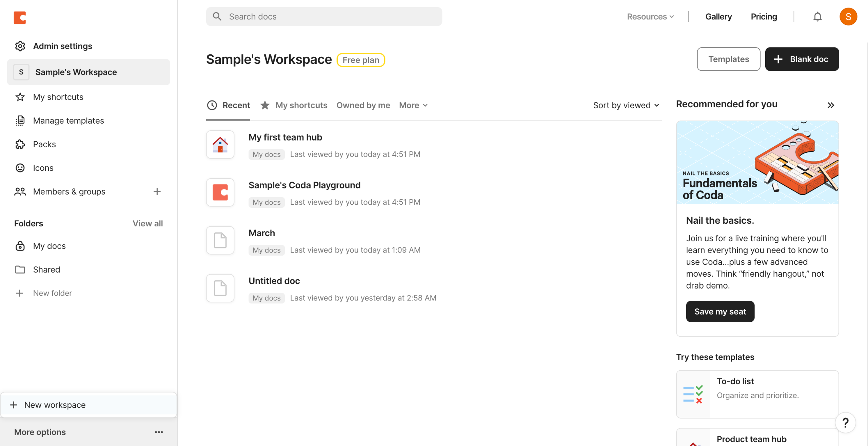868x446 pixels.
Task: Open the My first team hub thumbnail
Action: (220, 145)
